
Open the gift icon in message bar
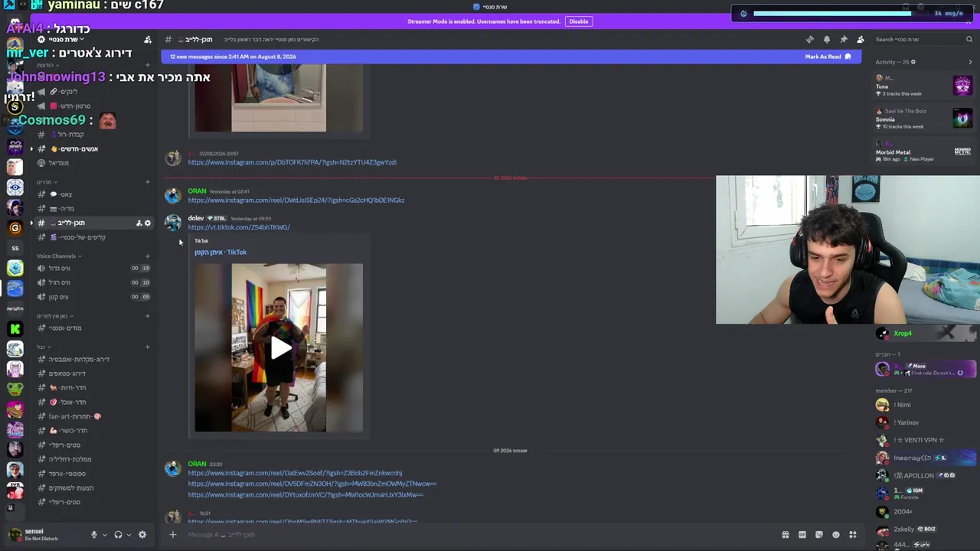click(x=786, y=535)
